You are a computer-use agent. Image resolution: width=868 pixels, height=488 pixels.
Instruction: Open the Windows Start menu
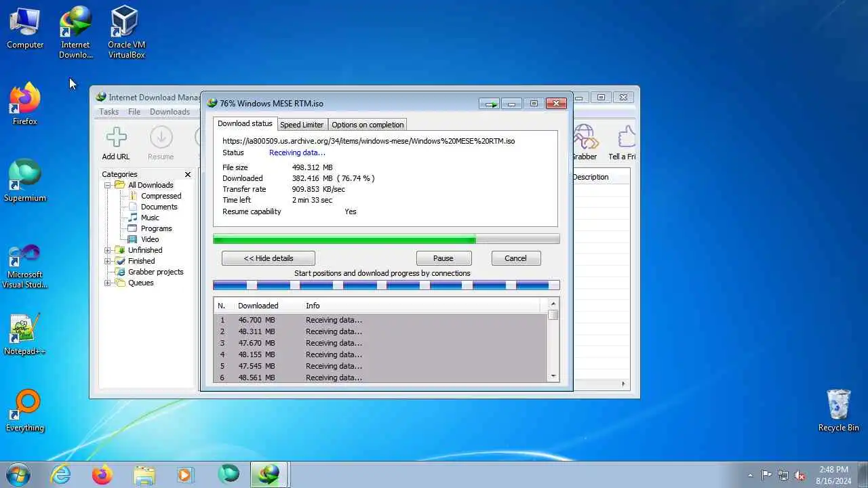[x=18, y=474]
